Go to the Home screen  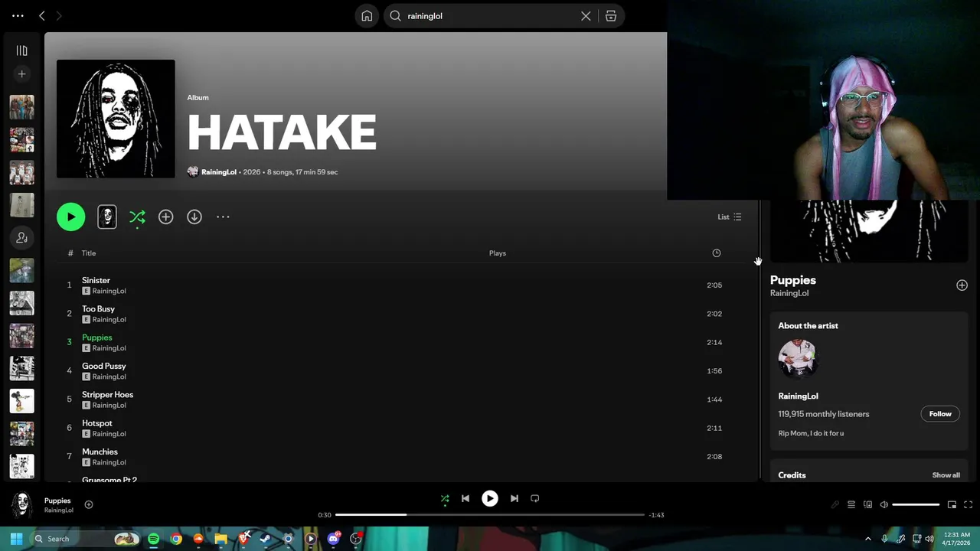tap(367, 16)
